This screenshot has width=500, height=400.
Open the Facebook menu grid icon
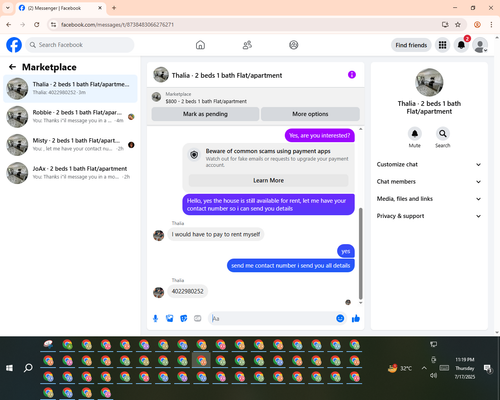442,45
